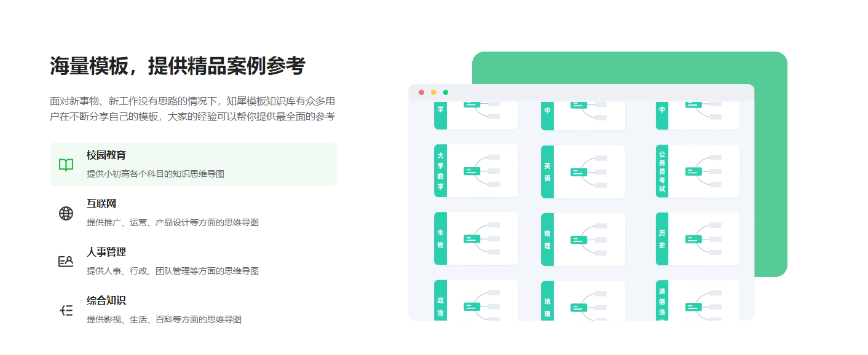Switch to the 互联网 category title
This screenshot has height=355, width=868.
point(101,204)
